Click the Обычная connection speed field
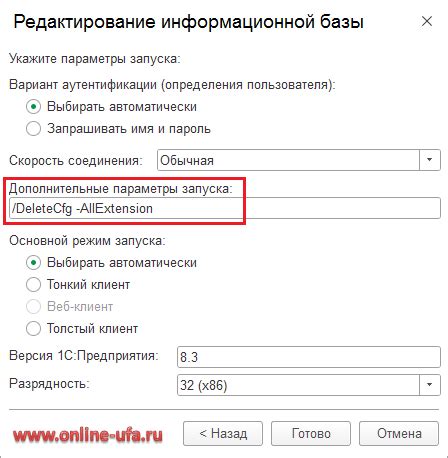Image resolution: width=448 pixels, height=458 pixels. click(288, 160)
